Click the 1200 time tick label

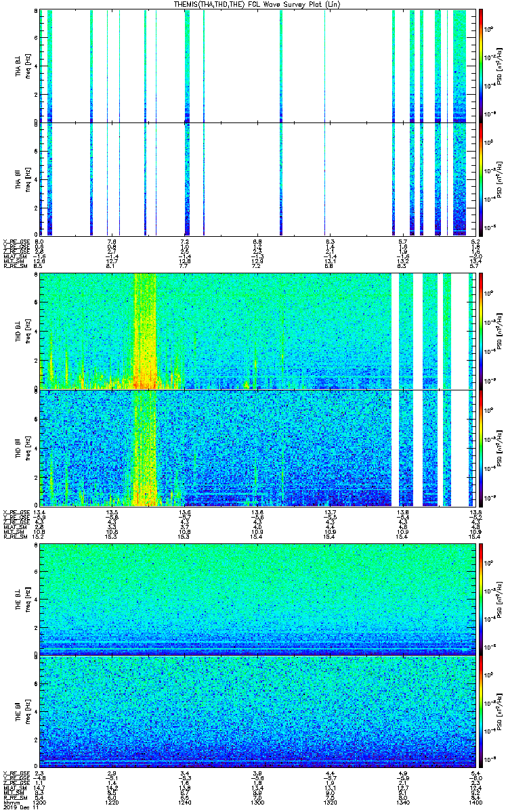pos(40,801)
